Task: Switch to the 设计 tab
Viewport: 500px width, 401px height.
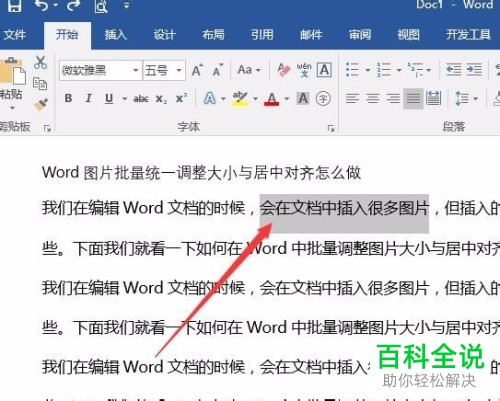Action: pos(164,35)
